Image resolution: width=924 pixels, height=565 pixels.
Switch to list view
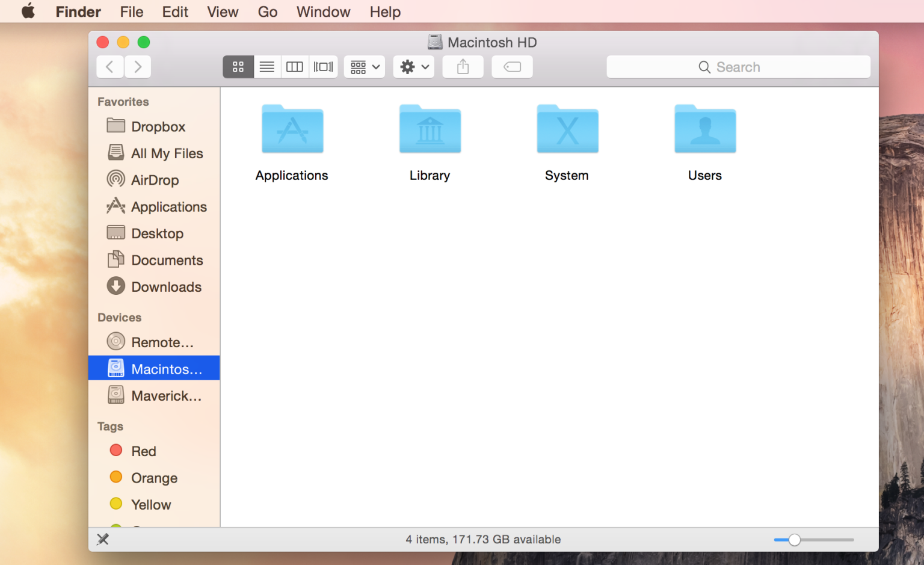pos(267,67)
